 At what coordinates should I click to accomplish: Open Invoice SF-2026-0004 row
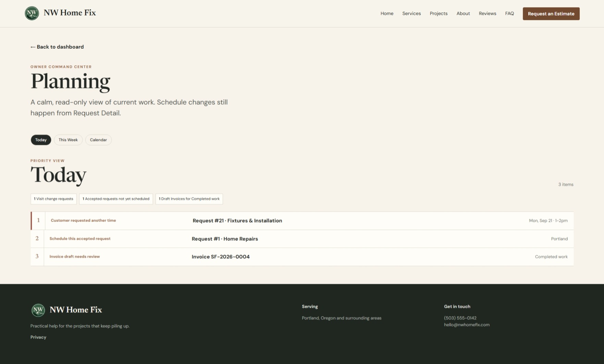click(302, 256)
